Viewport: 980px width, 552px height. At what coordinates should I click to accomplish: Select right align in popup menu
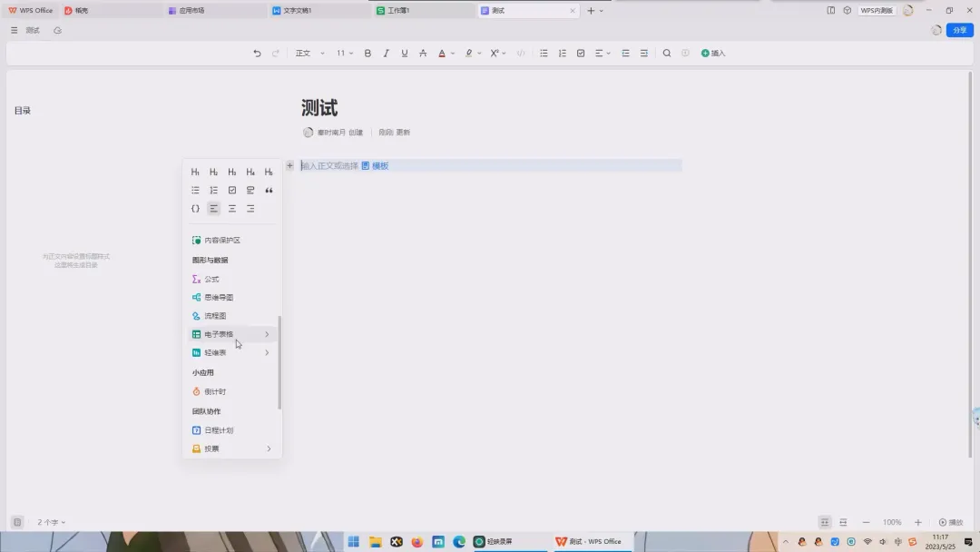pos(250,209)
